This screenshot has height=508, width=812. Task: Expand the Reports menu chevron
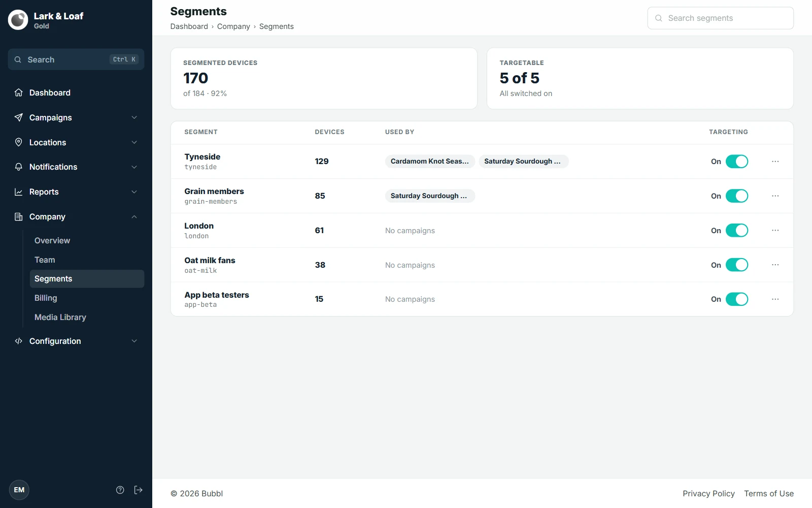[134, 192]
